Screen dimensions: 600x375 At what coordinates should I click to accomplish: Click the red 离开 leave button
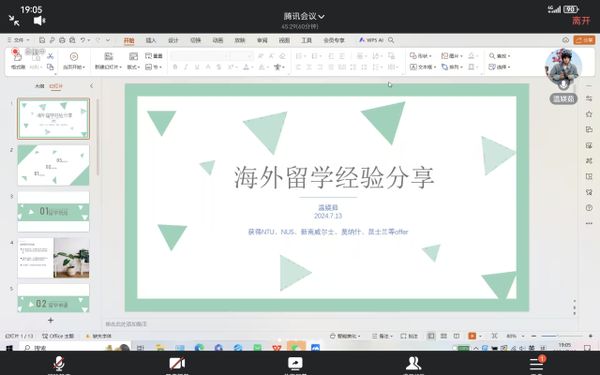coord(581,21)
